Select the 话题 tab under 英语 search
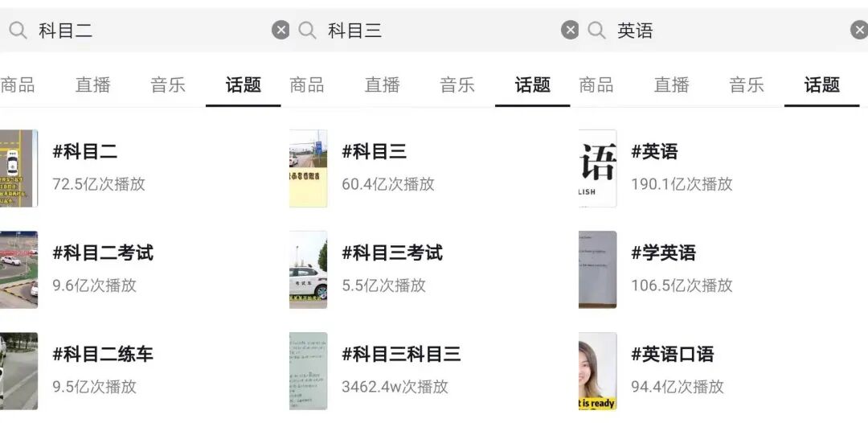Viewport: 868px width, 423px height. [x=822, y=84]
